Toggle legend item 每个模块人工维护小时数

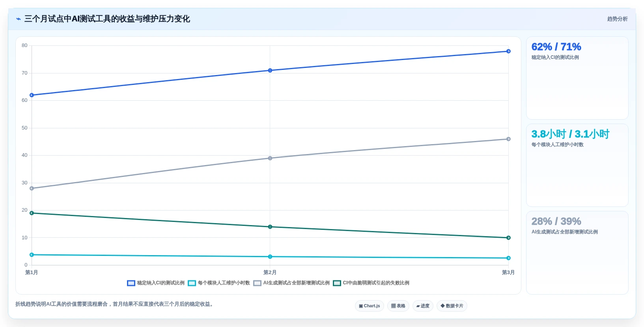click(x=219, y=283)
